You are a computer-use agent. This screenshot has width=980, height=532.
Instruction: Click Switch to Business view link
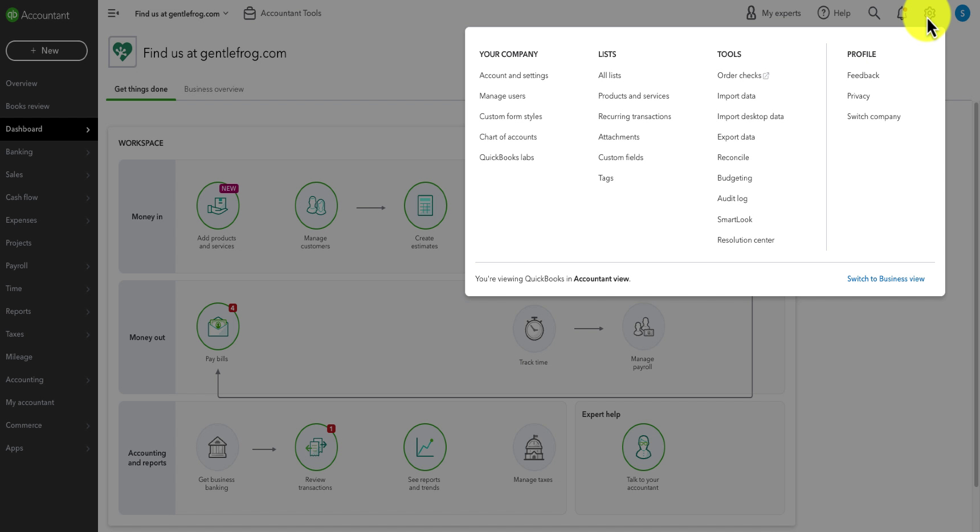tap(885, 279)
